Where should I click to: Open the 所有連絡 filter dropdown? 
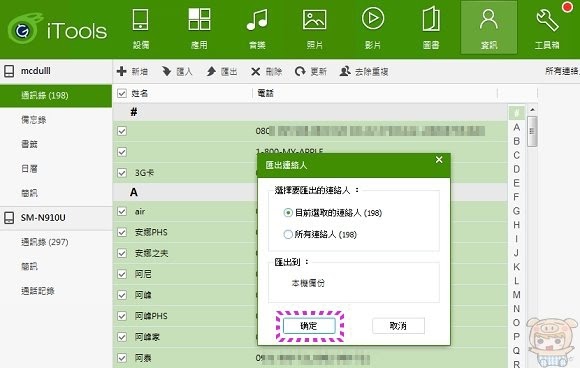562,71
